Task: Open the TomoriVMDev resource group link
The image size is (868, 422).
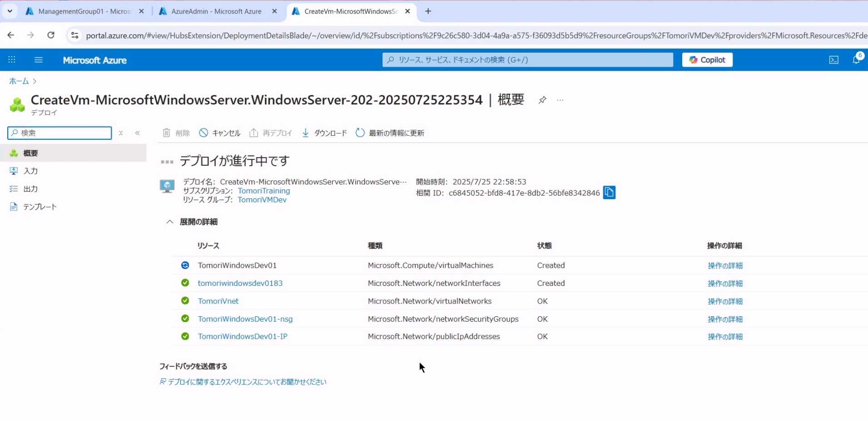Action: click(262, 200)
